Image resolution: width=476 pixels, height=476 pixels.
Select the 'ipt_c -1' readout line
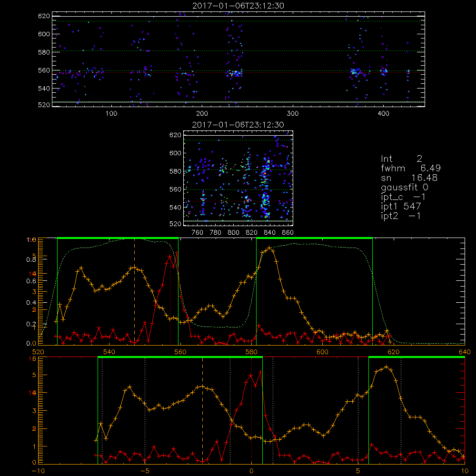(x=403, y=197)
